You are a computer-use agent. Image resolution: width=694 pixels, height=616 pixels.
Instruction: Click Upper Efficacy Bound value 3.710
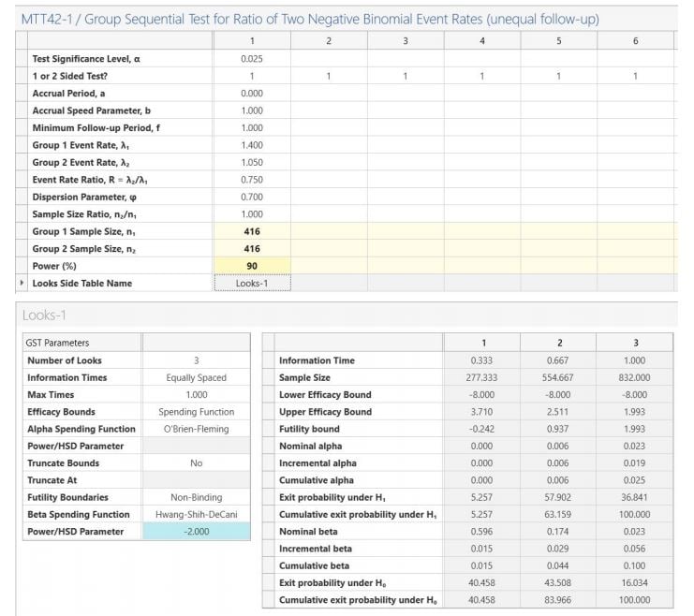click(x=481, y=412)
